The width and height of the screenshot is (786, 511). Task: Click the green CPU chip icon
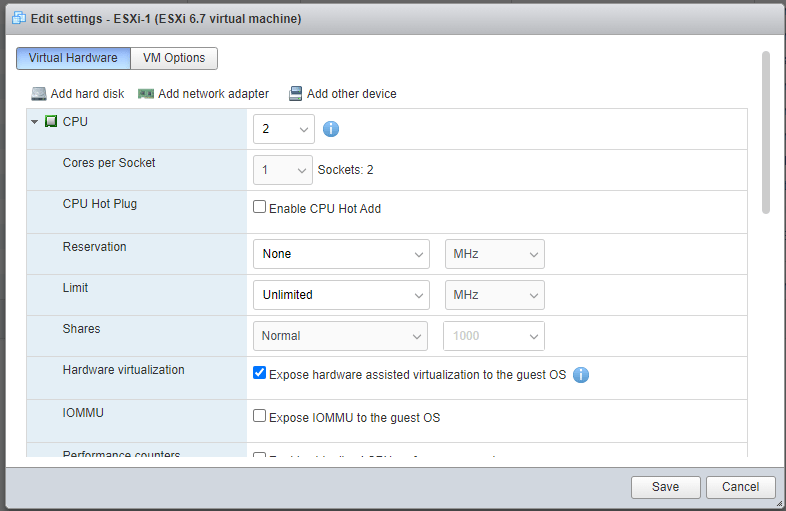pyautogui.click(x=51, y=121)
